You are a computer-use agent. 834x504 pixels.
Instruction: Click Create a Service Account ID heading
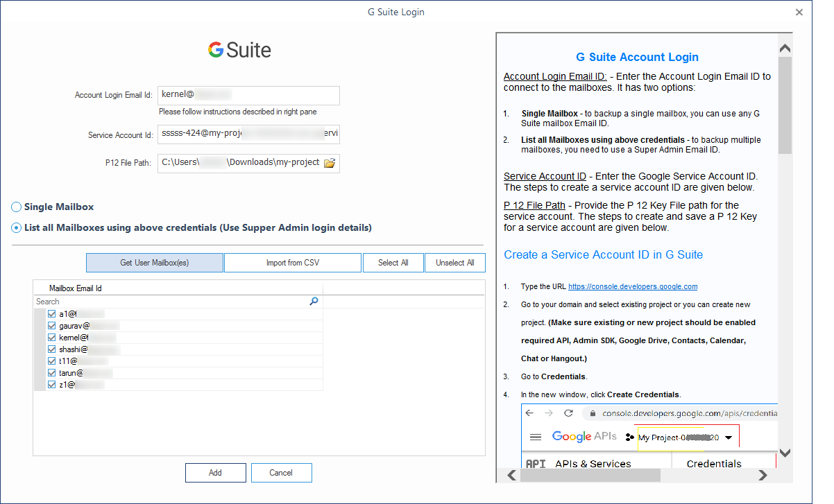(603, 254)
